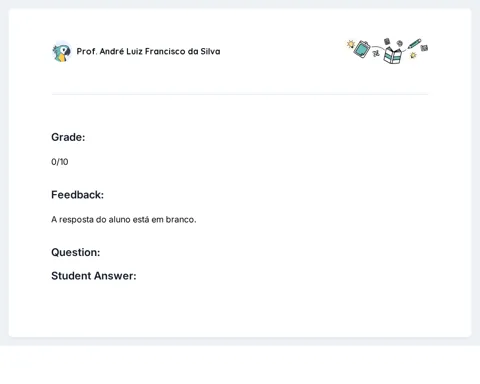Click the parrot avatar icon
Viewport: 480px width, 384px height.
61,52
